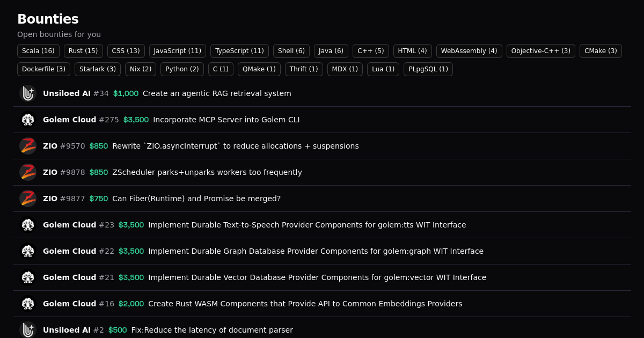This screenshot has width=644, height=338.
Task: Filter by Dockerfile (3)
Action: point(43,69)
